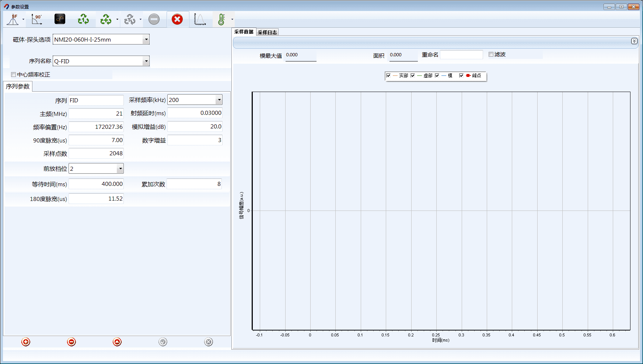The image size is (643, 364).
Task: Expand the 序列名称 Q-FID dropdown
Action: [x=146, y=61]
